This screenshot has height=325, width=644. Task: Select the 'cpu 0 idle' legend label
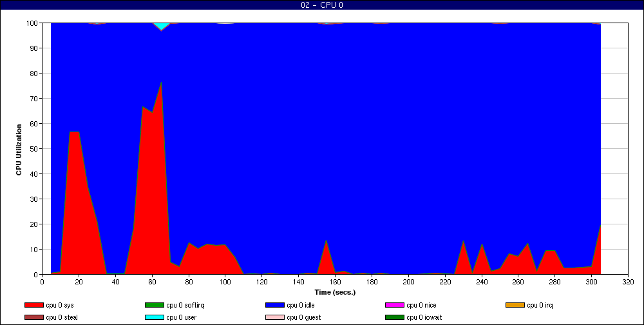(x=301, y=305)
